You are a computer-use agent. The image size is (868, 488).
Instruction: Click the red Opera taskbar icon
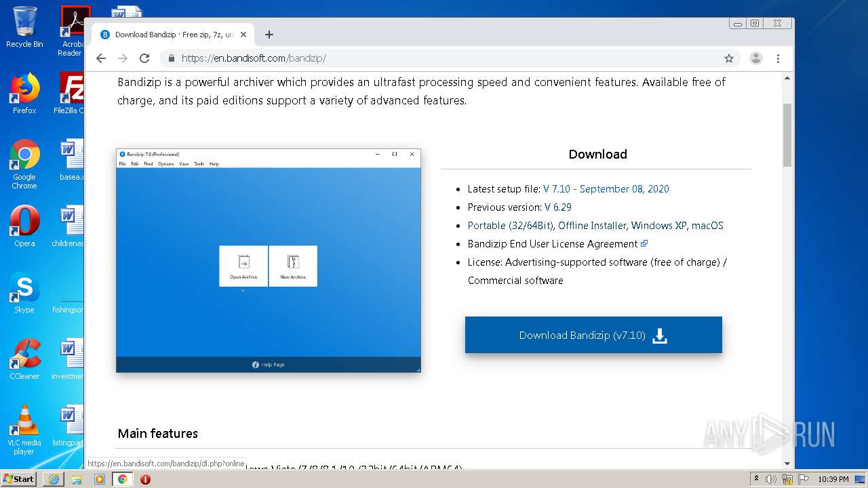[145, 479]
